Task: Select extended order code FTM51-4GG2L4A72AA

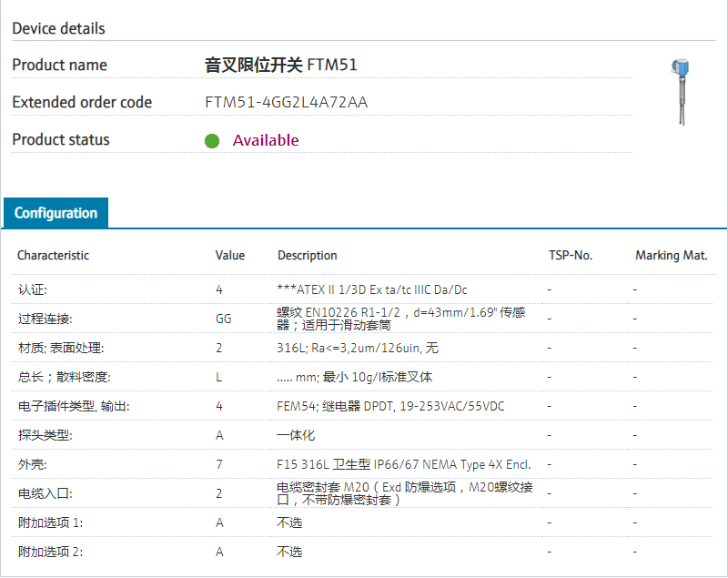Action: click(x=286, y=103)
